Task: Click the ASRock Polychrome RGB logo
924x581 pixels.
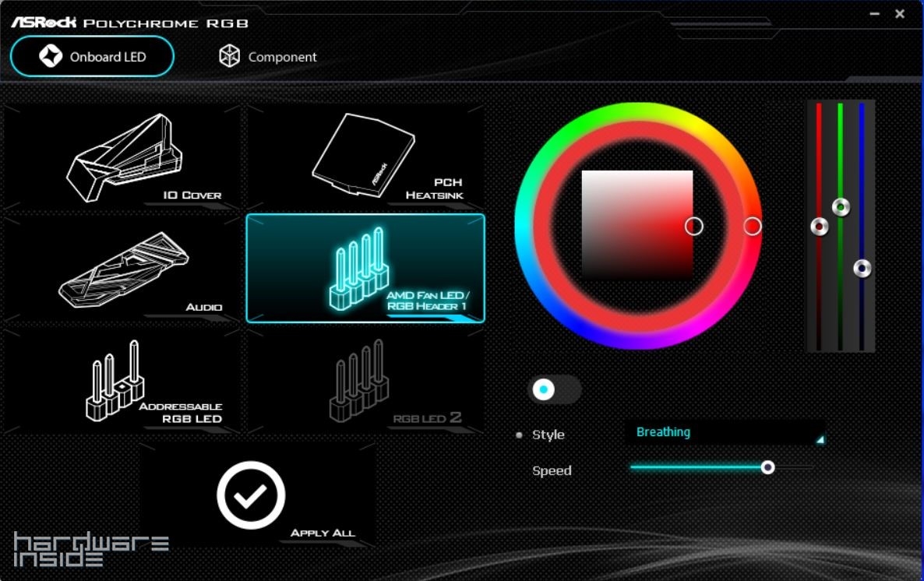Action: pos(129,23)
